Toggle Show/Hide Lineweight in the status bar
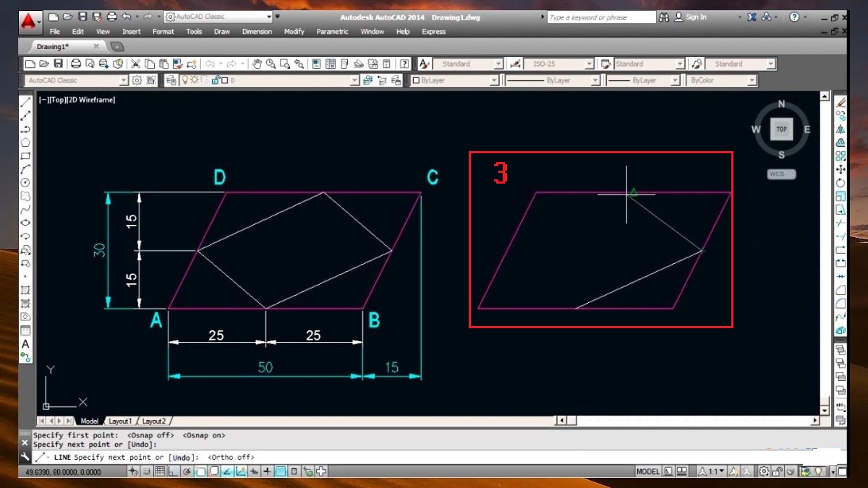Viewport: 868px width, 488px height. 267,471
